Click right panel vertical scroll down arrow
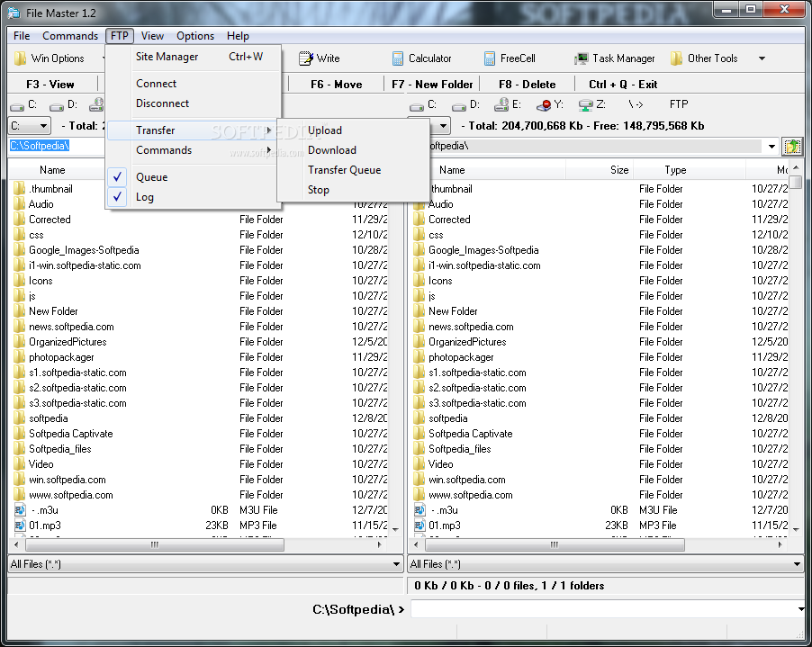Image resolution: width=812 pixels, height=647 pixels. point(797,529)
